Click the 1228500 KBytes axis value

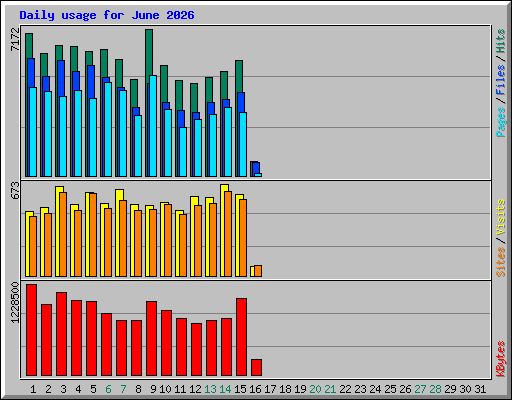point(15,303)
